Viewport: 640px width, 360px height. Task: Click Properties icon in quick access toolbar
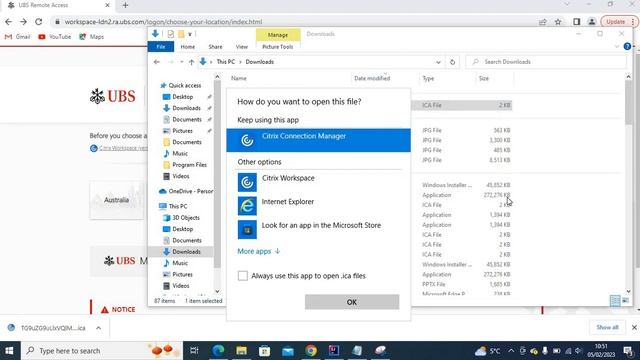(x=171, y=34)
